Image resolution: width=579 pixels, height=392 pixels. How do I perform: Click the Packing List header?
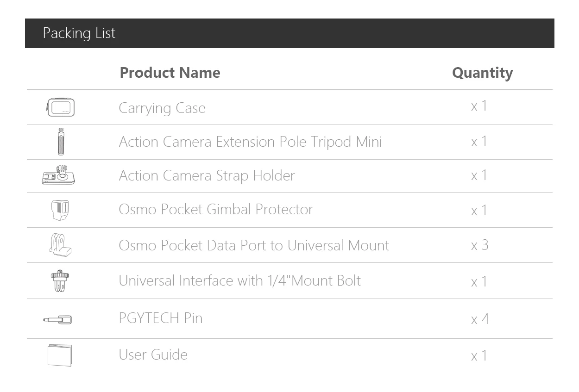79,33
